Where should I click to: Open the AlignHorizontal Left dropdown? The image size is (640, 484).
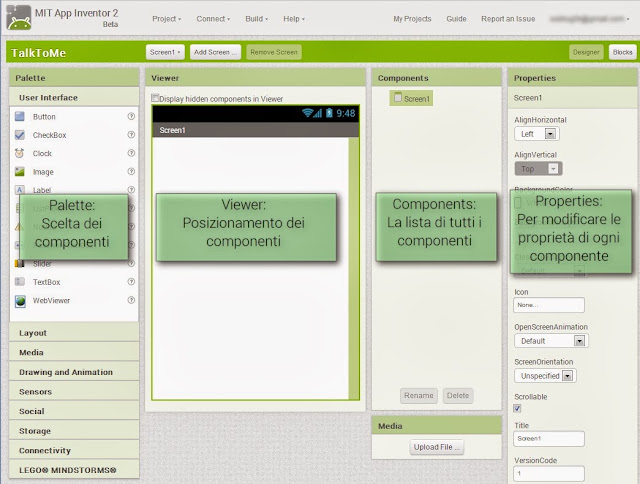point(536,134)
